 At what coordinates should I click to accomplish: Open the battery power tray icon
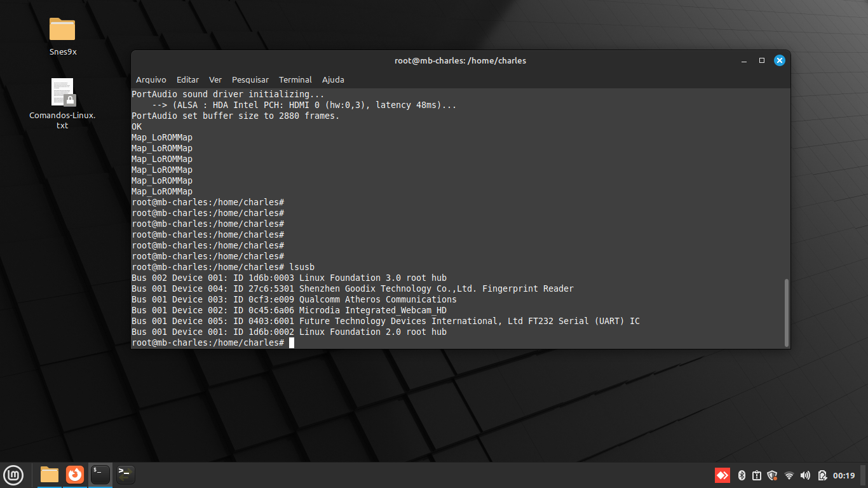pyautogui.click(x=822, y=475)
